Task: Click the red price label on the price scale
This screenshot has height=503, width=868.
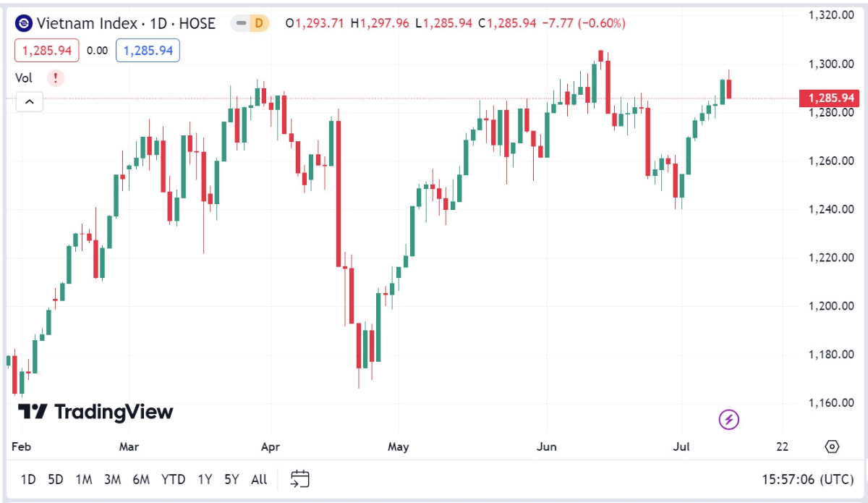Action: tap(829, 98)
